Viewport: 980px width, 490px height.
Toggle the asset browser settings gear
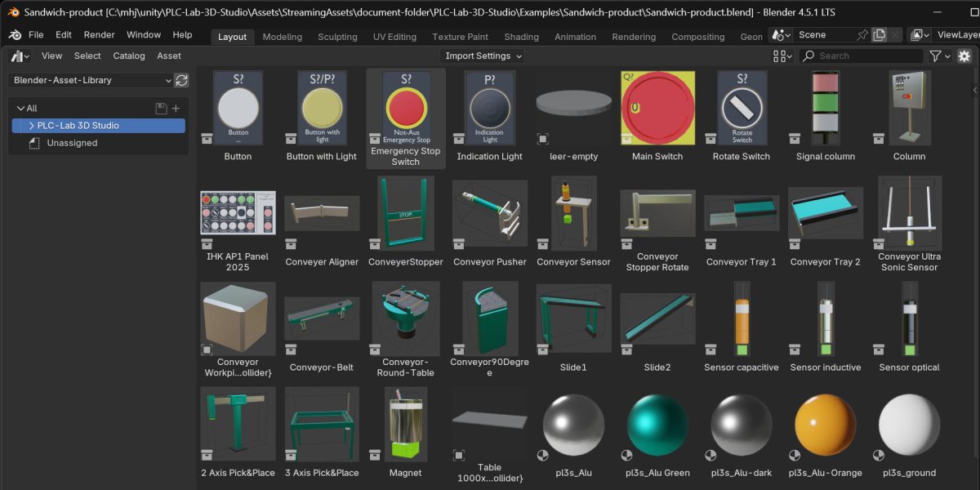[x=964, y=56]
